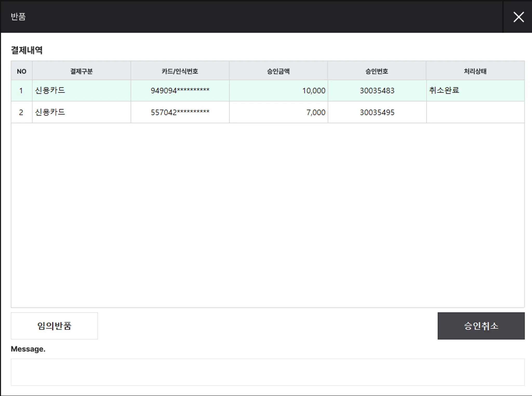This screenshot has height=396, width=532.
Task: Select payment row number 2
Action: [x=21, y=112]
